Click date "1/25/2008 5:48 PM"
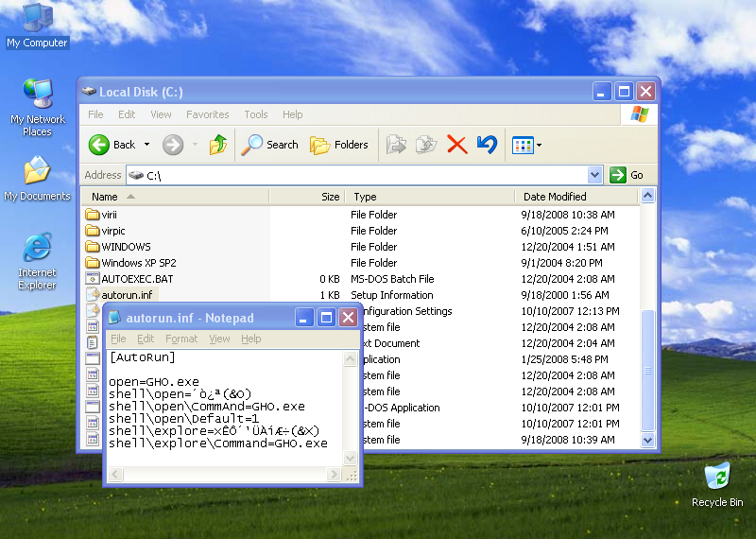This screenshot has height=539, width=756. (x=564, y=359)
